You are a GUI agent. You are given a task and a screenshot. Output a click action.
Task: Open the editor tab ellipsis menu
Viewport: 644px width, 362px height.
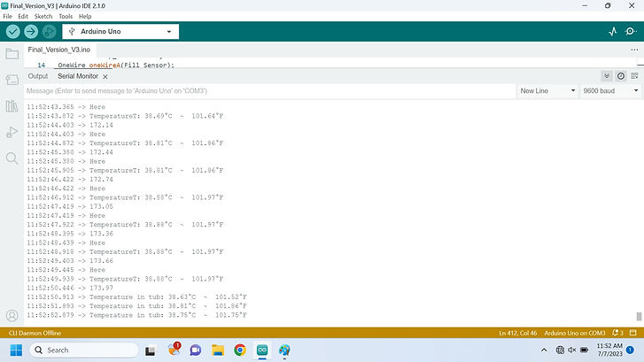click(x=634, y=50)
